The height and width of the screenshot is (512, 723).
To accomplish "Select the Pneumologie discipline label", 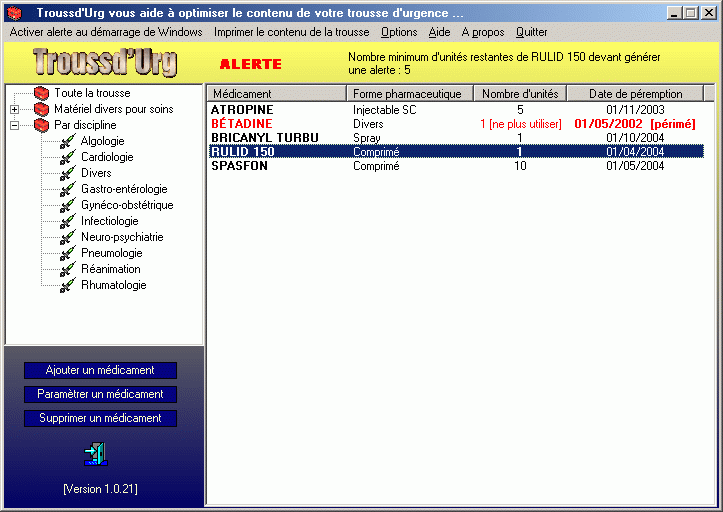I will (x=112, y=253).
